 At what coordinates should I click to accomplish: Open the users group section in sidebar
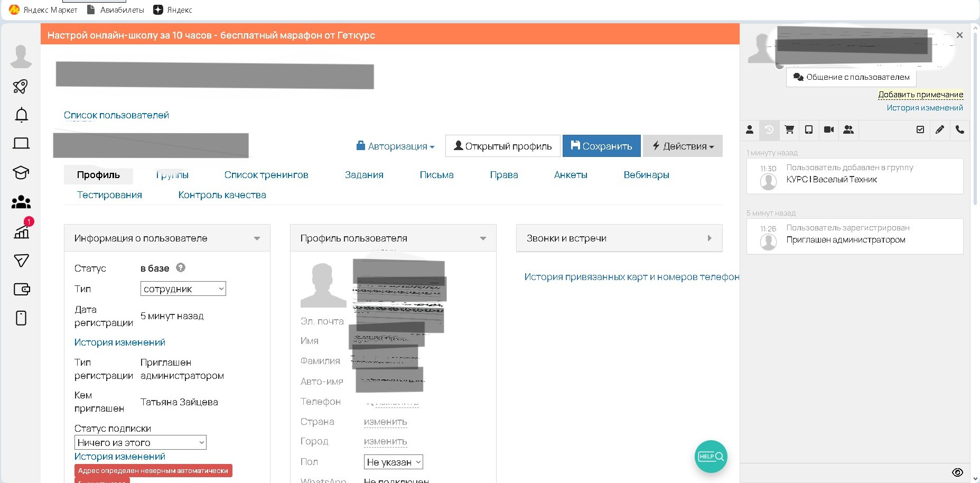(x=21, y=202)
